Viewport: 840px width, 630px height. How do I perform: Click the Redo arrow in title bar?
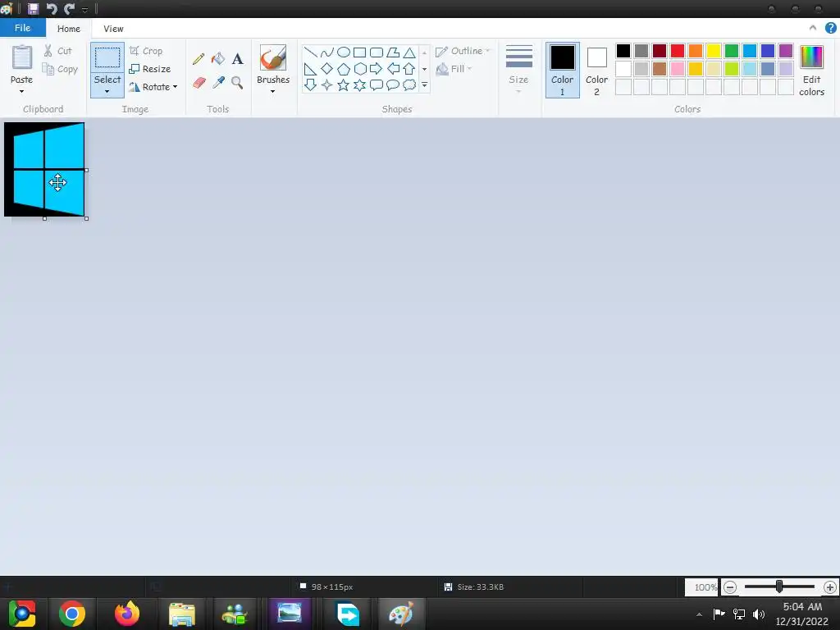click(x=69, y=8)
